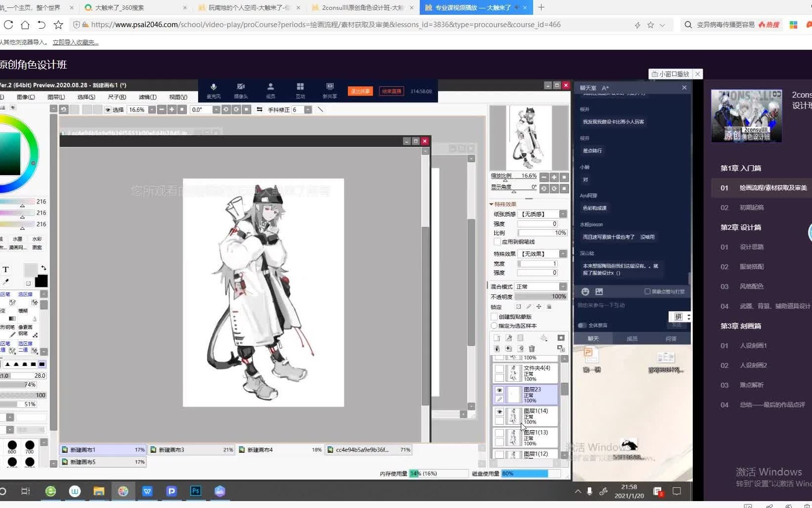Image resolution: width=812 pixels, height=508 pixels.
Task: Toggle visibility eye of layer 图层1(14)
Action: 499,412
